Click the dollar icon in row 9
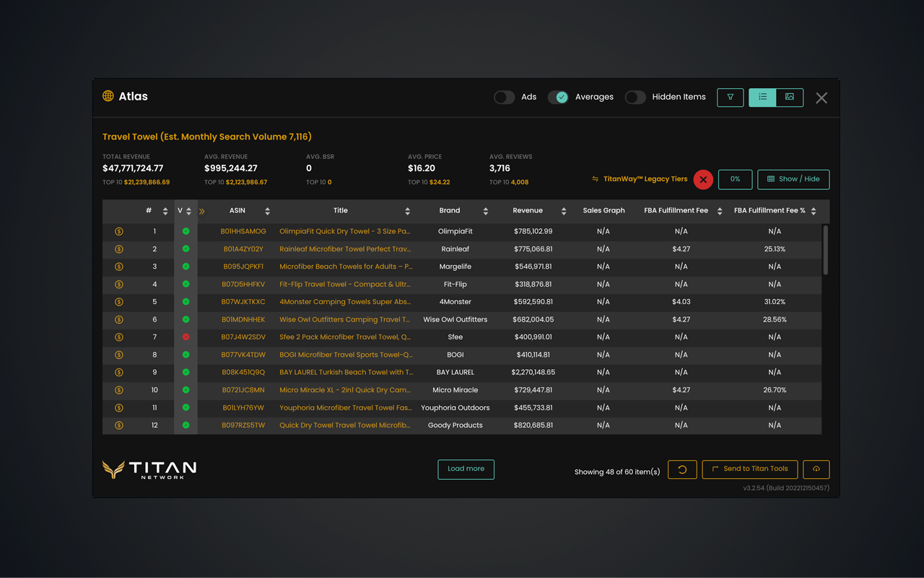Image resolution: width=924 pixels, height=578 pixels. coord(119,373)
